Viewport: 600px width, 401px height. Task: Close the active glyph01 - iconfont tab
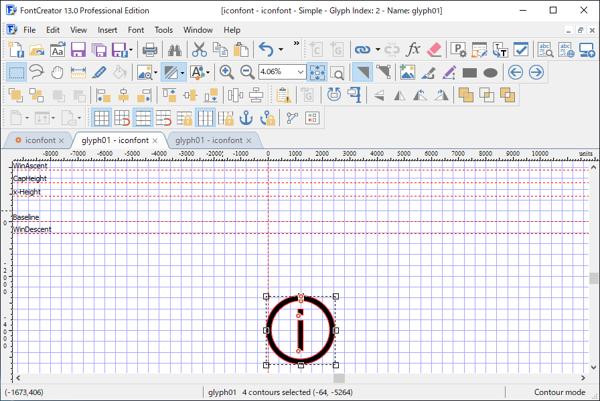[155, 141]
